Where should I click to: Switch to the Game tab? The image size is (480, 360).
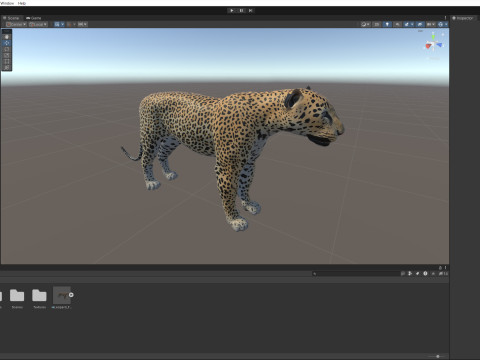pos(34,18)
